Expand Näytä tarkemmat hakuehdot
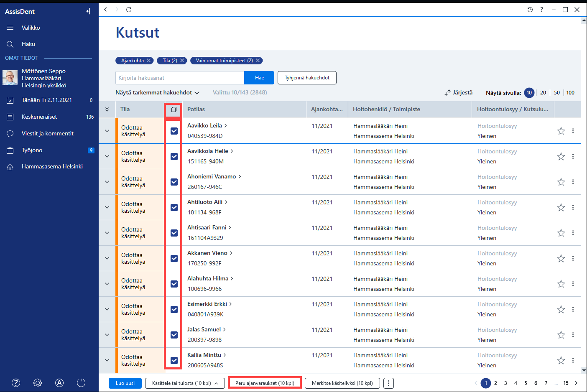This screenshot has height=392, width=587. [x=157, y=93]
